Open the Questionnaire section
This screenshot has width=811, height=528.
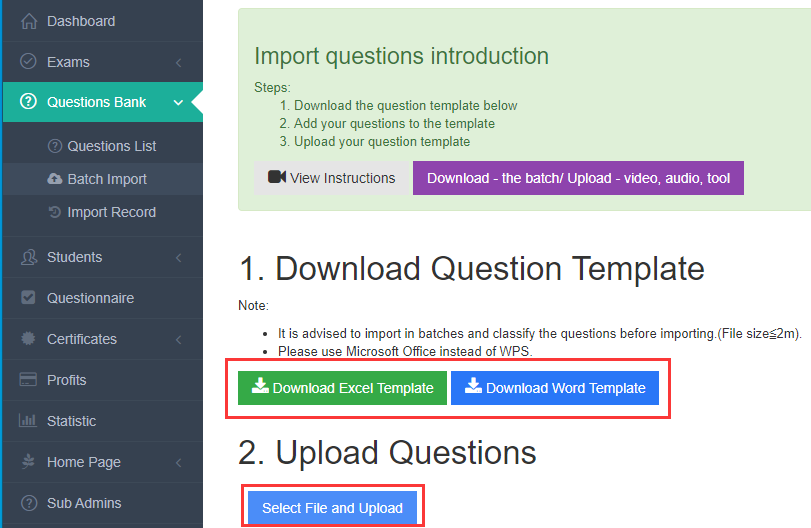coord(102,298)
